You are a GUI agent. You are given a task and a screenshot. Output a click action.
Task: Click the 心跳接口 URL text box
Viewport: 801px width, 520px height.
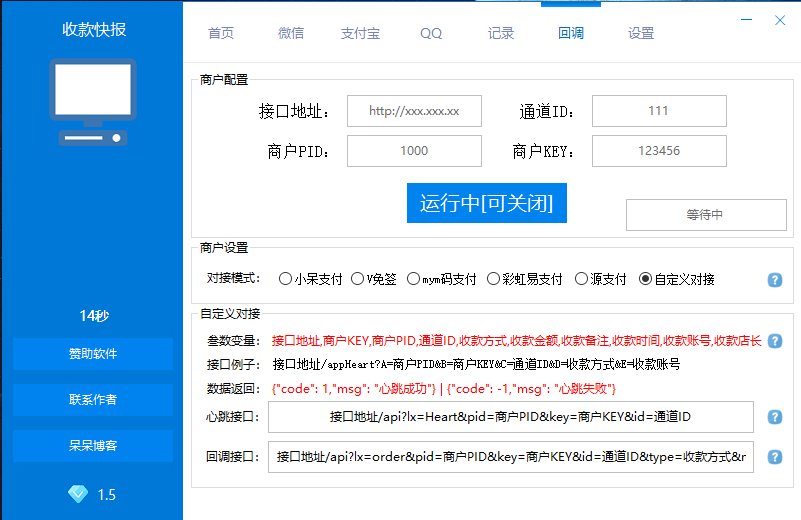(x=510, y=417)
